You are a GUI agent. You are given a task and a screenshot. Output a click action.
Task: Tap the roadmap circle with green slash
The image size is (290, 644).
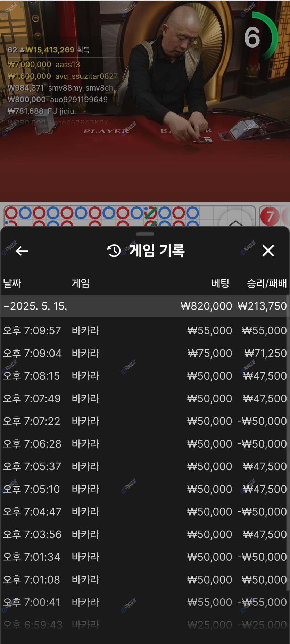151,212
